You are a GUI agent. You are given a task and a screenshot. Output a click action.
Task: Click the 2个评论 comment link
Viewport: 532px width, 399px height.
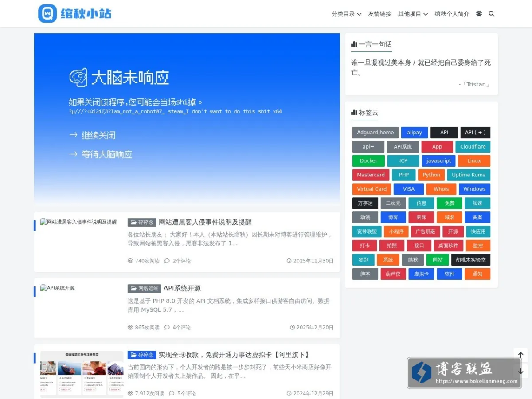(178, 261)
